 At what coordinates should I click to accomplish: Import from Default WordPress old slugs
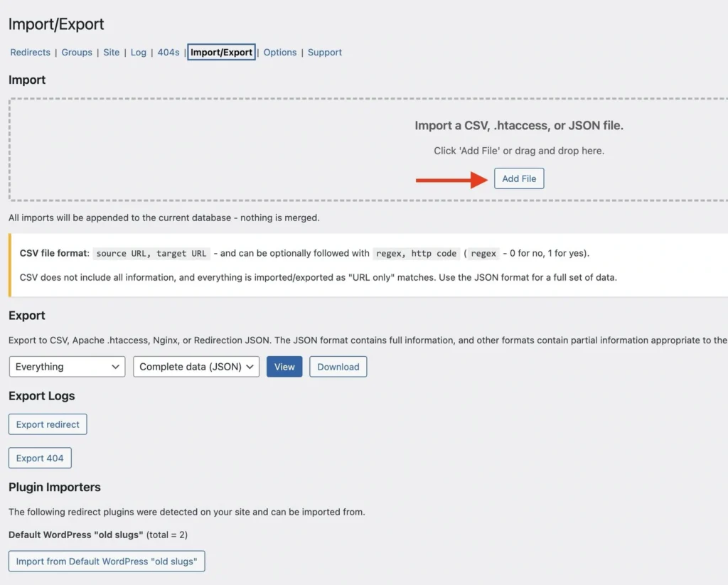coord(106,561)
